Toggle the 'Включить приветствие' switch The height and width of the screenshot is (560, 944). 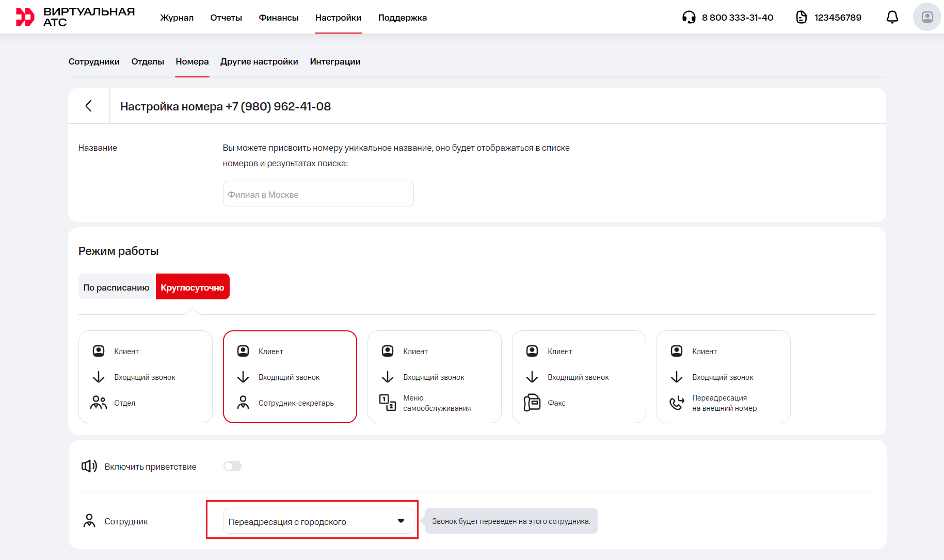[232, 467]
